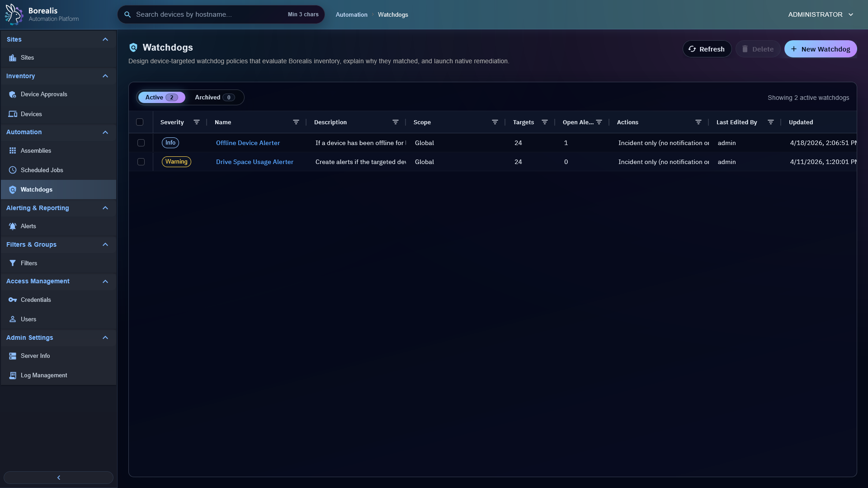Image resolution: width=868 pixels, height=488 pixels.
Task: Switch to the Archived tab
Action: tap(214, 98)
